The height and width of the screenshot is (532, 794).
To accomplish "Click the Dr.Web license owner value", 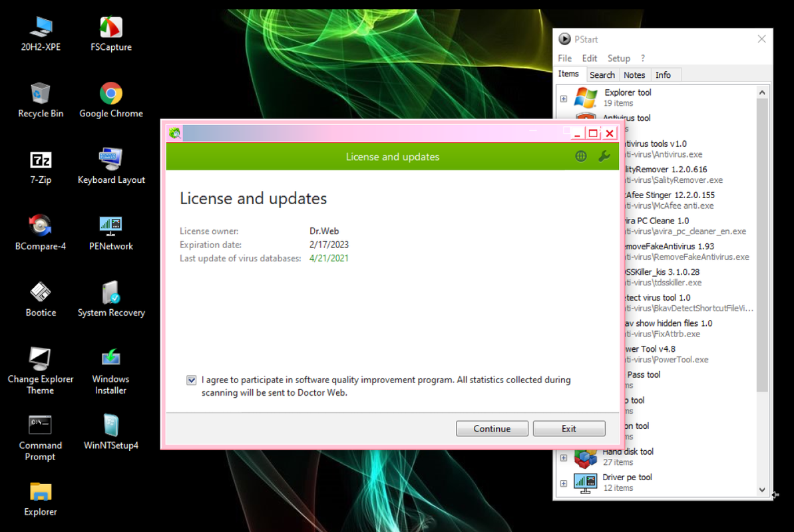I will 324,231.
